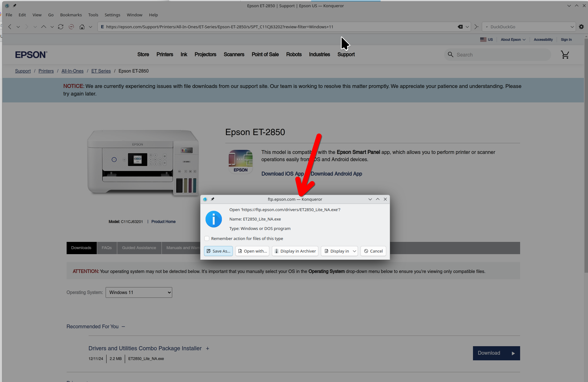Open the Edit menu
588x382 pixels.
click(x=22, y=15)
